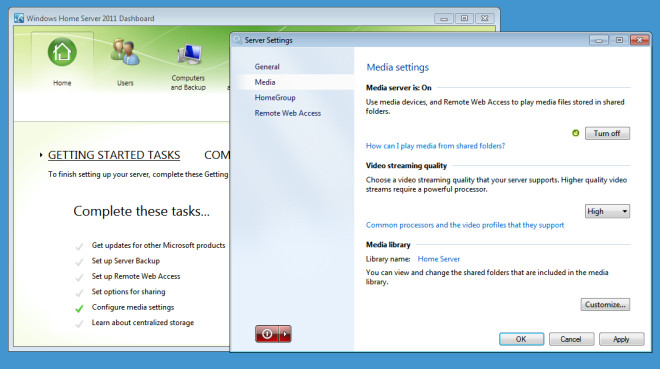Open the Home section in Dashboard
Image resolution: width=660 pixels, height=369 pixels.
62,61
